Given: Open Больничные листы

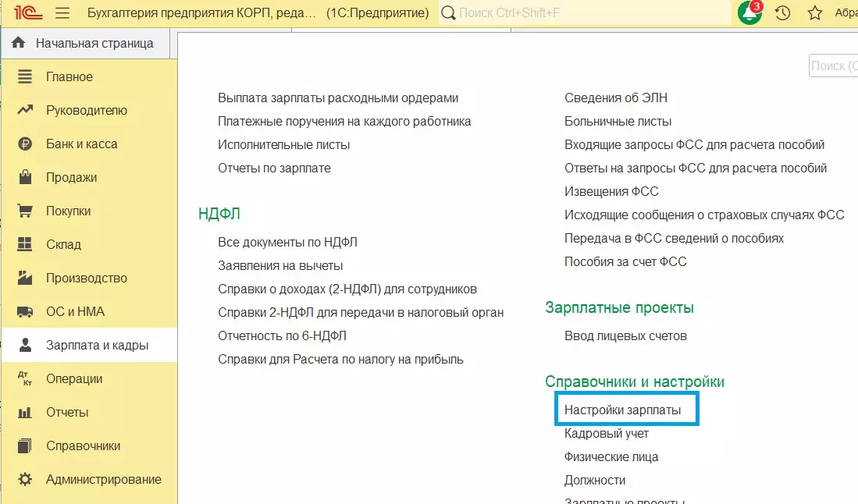Looking at the screenshot, I should point(618,122).
